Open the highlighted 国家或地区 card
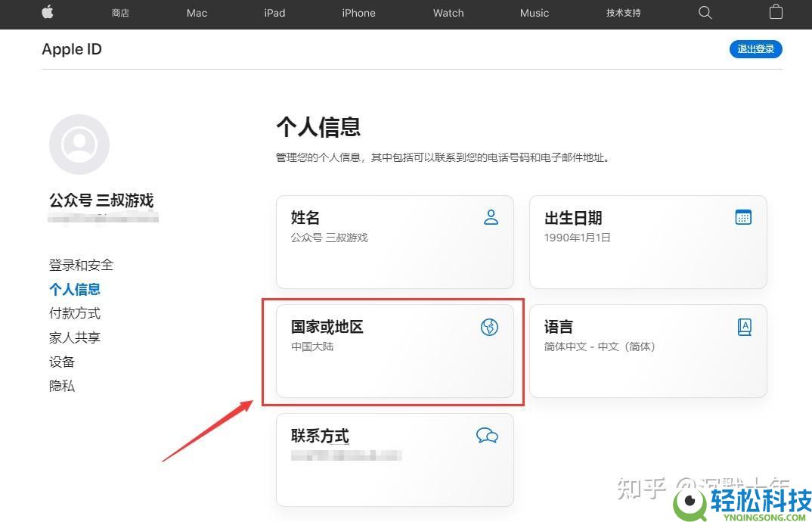The height and width of the screenshot is (522, 812). click(x=393, y=351)
